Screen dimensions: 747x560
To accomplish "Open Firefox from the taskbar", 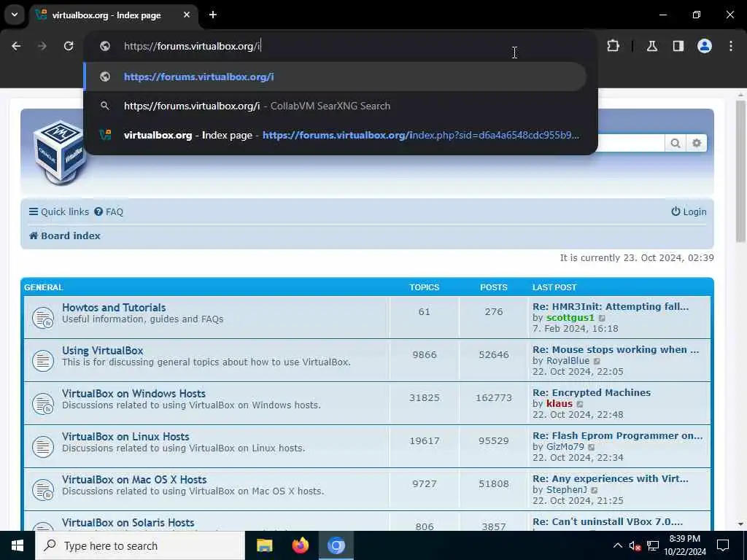I will point(300,545).
